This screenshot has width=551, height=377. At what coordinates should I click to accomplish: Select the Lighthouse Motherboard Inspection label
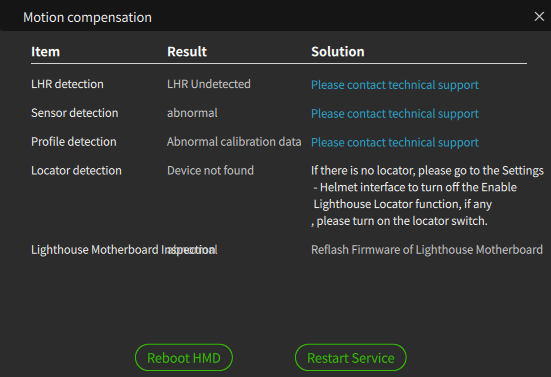coord(124,250)
